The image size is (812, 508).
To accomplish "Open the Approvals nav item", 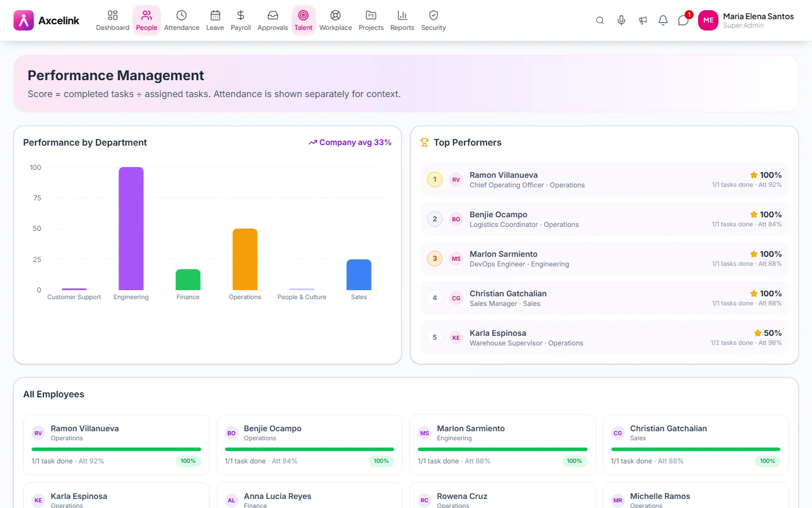I will (x=273, y=20).
